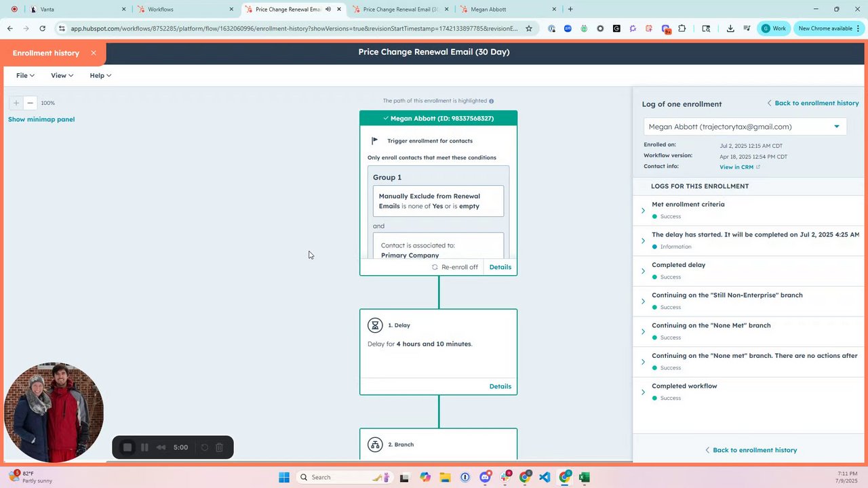Restart the recording
This screenshot has height=488, width=868.
pyautogui.click(x=204, y=447)
